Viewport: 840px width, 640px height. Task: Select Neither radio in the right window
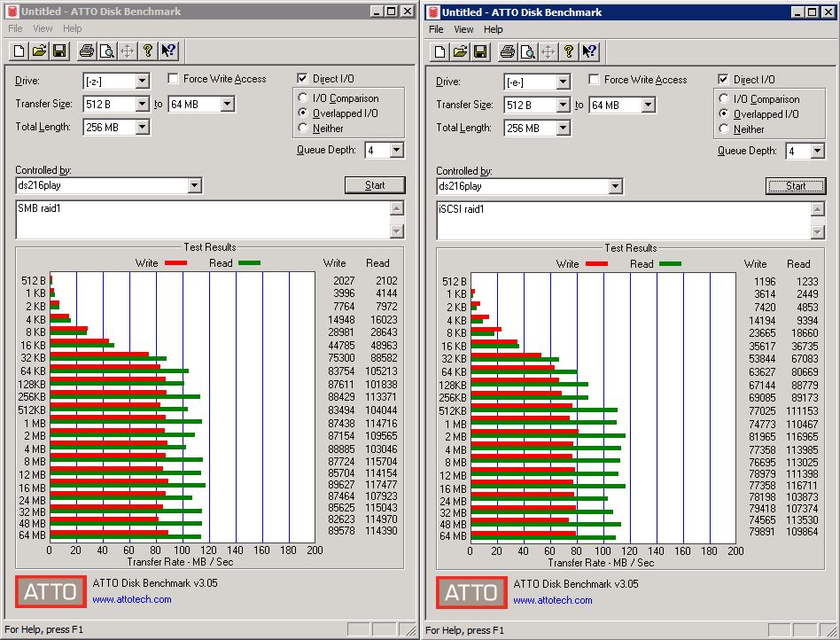[724, 129]
